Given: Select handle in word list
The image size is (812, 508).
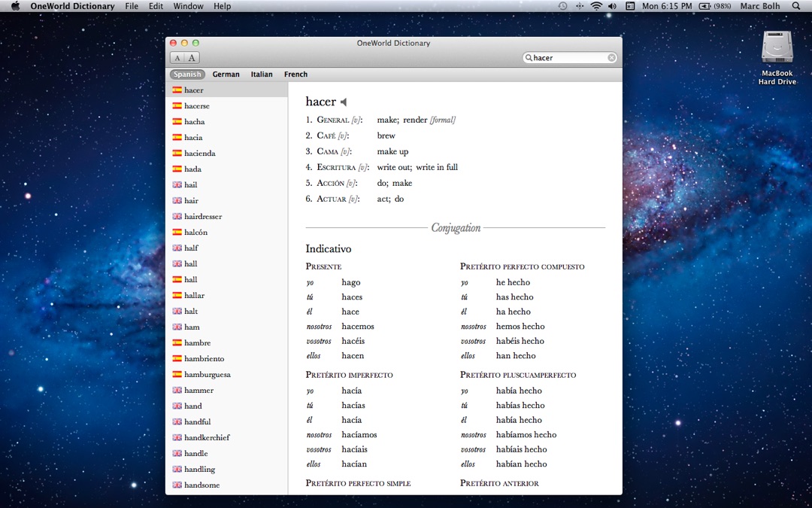Looking at the screenshot, I should (x=227, y=454).
